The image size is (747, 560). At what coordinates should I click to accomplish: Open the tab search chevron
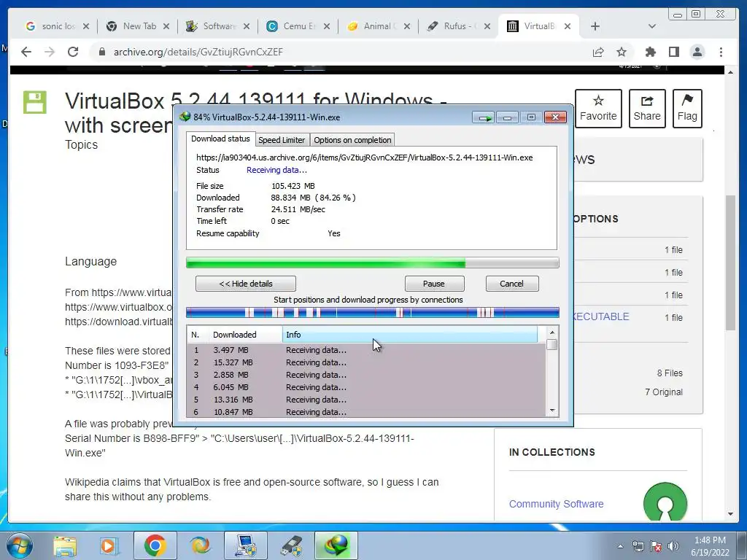pos(652,26)
